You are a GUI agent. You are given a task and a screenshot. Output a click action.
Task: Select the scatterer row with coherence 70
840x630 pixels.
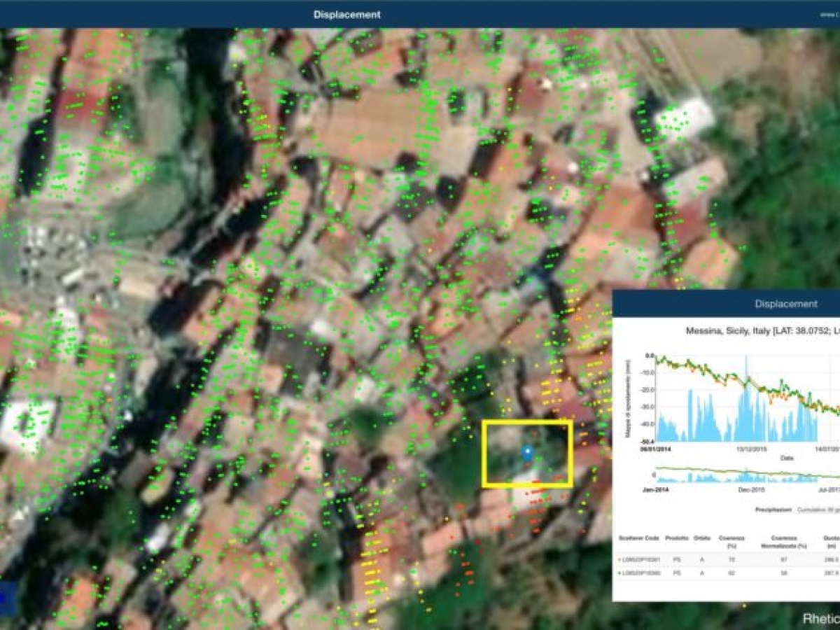727,559
